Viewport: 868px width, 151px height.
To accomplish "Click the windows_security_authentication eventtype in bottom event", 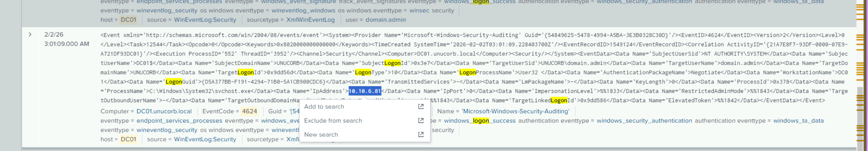I will point(644,121).
